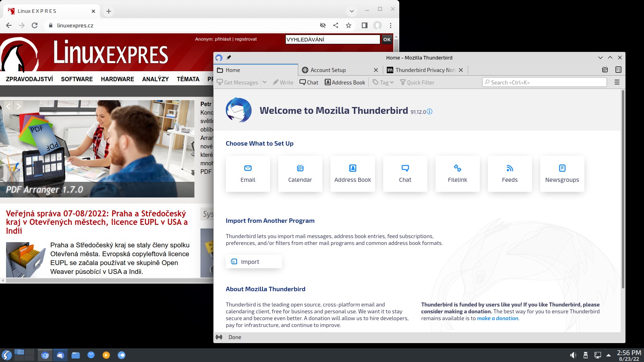Open volume control in system tray

coord(573,355)
